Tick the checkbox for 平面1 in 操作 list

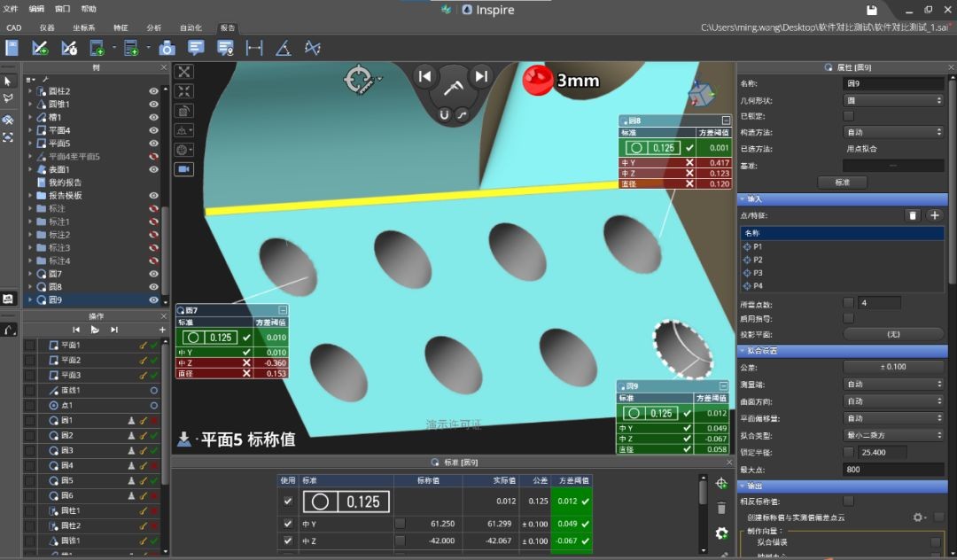(x=29, y=346)
